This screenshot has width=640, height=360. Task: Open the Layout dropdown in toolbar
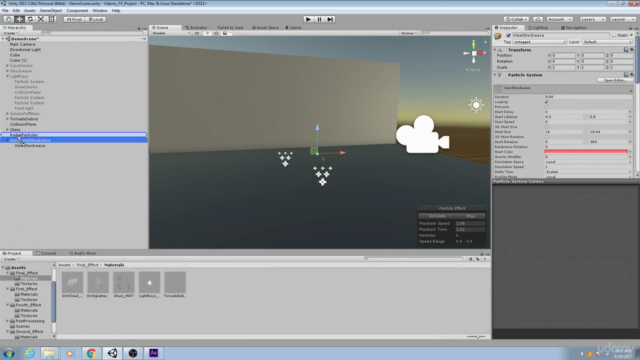pos(622,19)
